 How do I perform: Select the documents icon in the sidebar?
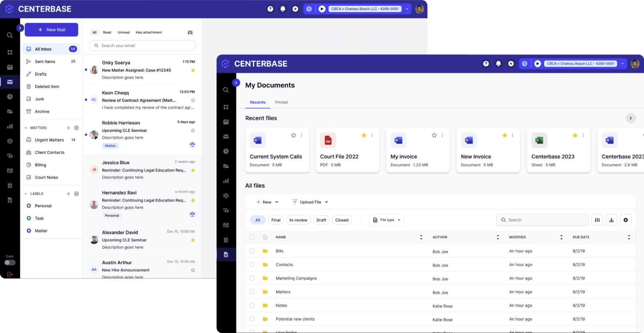226,254
